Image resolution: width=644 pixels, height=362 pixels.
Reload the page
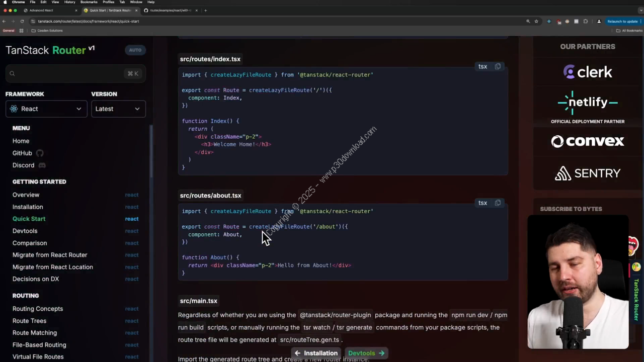coord(22,21)
